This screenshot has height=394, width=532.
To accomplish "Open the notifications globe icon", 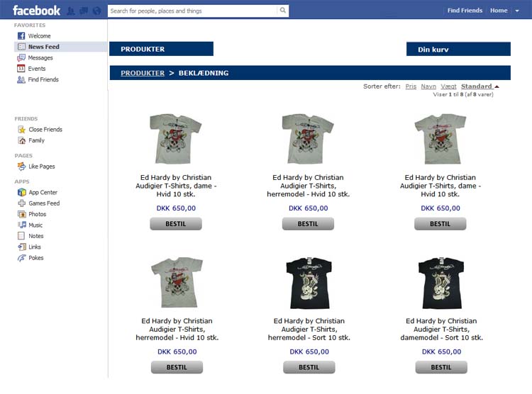I will coord(96,11).
